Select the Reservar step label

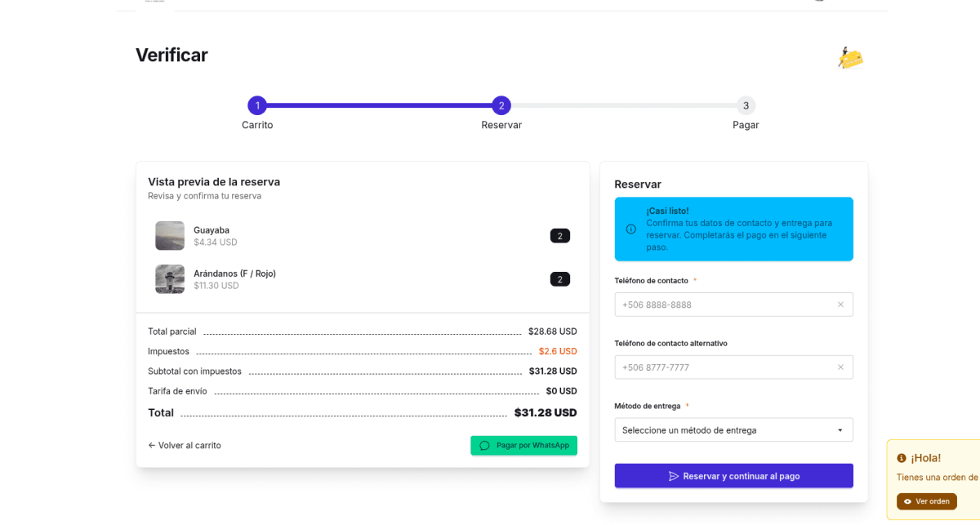[501, 125]
